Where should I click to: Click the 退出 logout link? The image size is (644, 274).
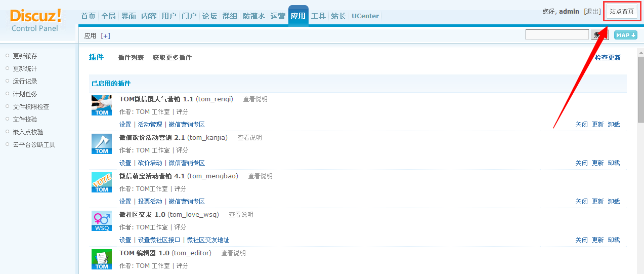(592, 12)
